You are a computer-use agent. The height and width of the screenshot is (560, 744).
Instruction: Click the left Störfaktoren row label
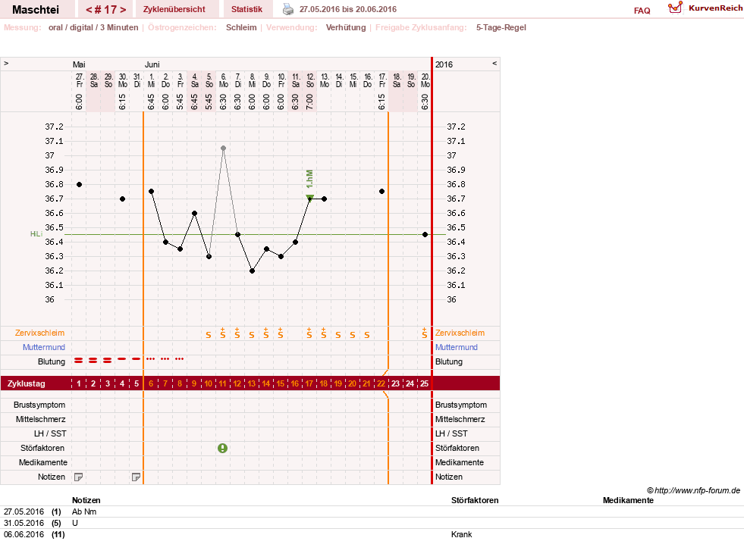tap(42, 448)
